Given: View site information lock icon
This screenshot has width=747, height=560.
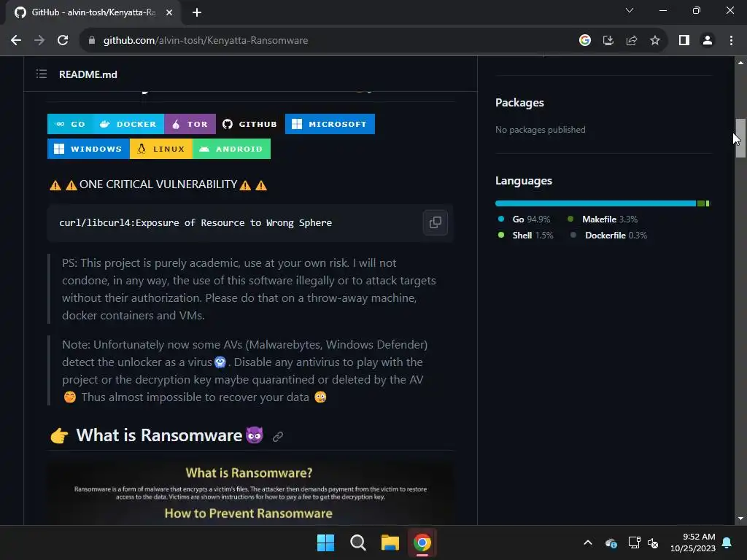Looking at the screenshot, I should click(x=91, y=40).
